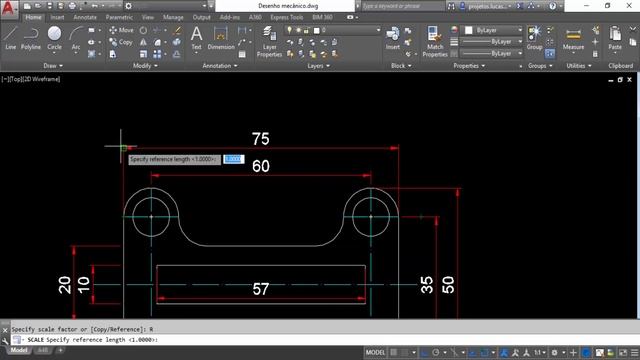The width and height of the screenshot is (640, 360).
Task: Toggle the grid display in status bar
Action: click(x=393, y=352)
